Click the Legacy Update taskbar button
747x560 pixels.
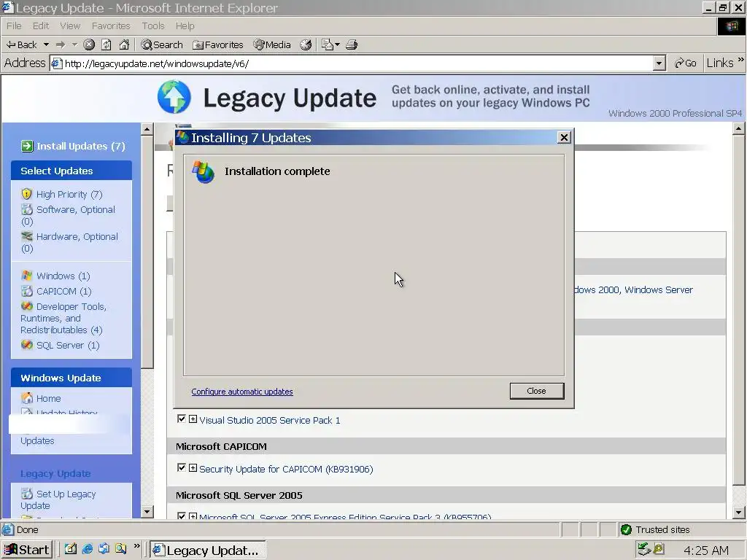click(x=208, y=550)
